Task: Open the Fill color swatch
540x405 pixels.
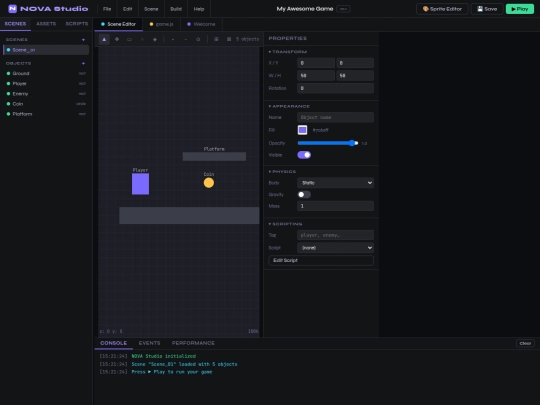Action: (x=302, y=130)
